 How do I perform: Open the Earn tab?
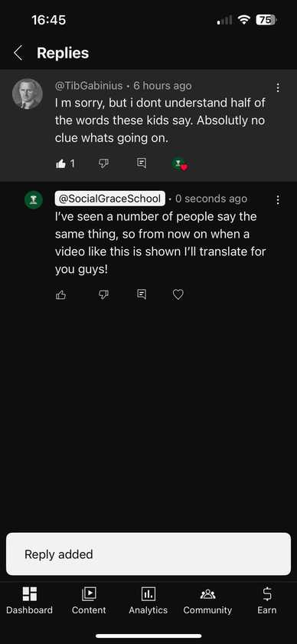coord(266,600)
